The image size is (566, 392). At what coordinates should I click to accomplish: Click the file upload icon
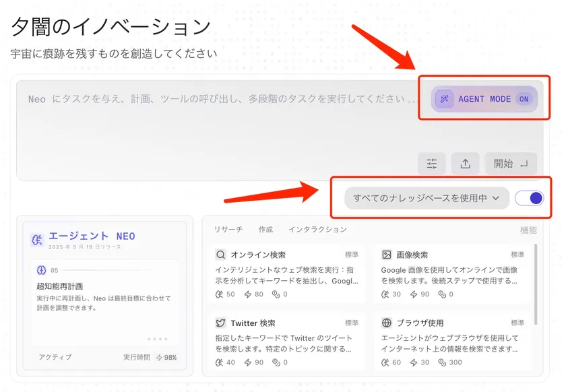click(466, 163)
